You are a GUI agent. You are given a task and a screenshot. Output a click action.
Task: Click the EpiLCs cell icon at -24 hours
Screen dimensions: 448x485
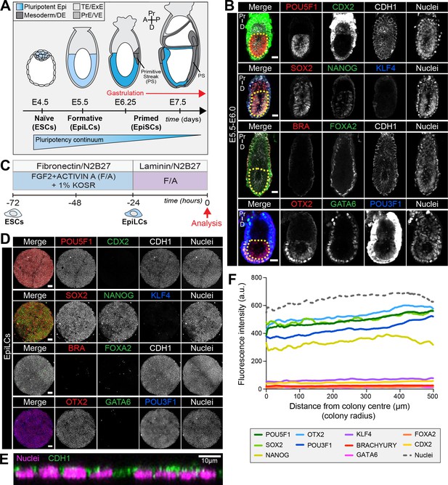pos(134,213)
